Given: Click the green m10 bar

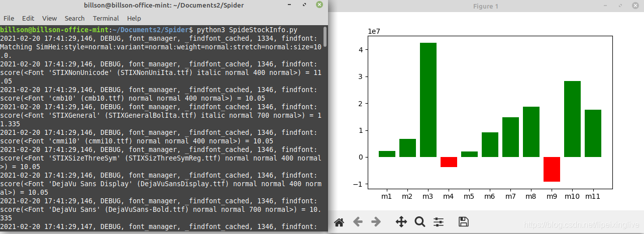Looking at the screenshot, I should pos(572,119).
